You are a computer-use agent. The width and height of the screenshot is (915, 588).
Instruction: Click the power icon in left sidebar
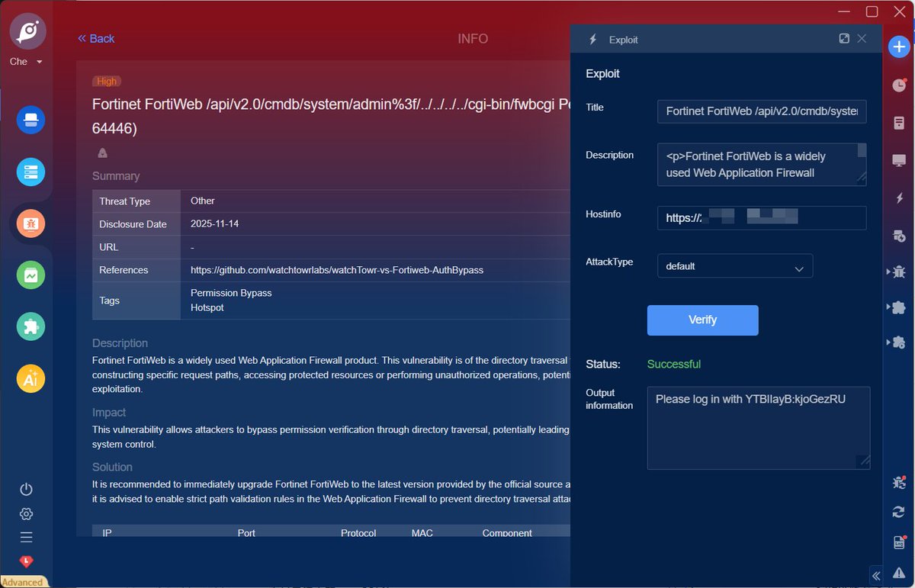27,490
